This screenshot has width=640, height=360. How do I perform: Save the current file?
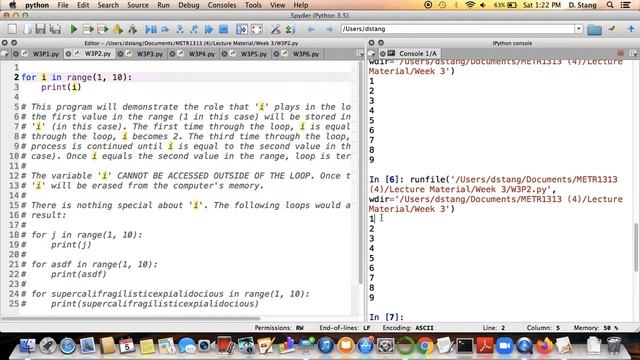pos(40,29)
